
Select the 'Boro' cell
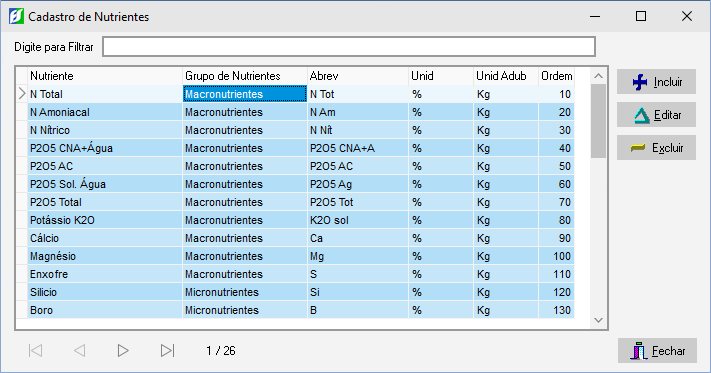(x=105, y=310)
